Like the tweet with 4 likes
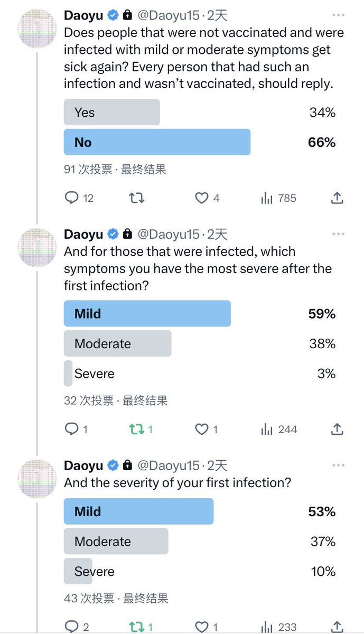 (x=201, y=198)
